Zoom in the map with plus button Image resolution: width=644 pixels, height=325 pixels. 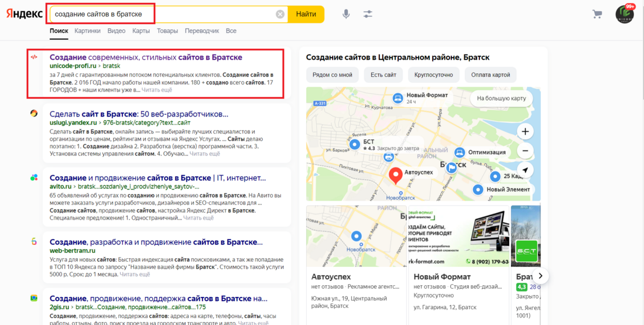click(525, 132)
